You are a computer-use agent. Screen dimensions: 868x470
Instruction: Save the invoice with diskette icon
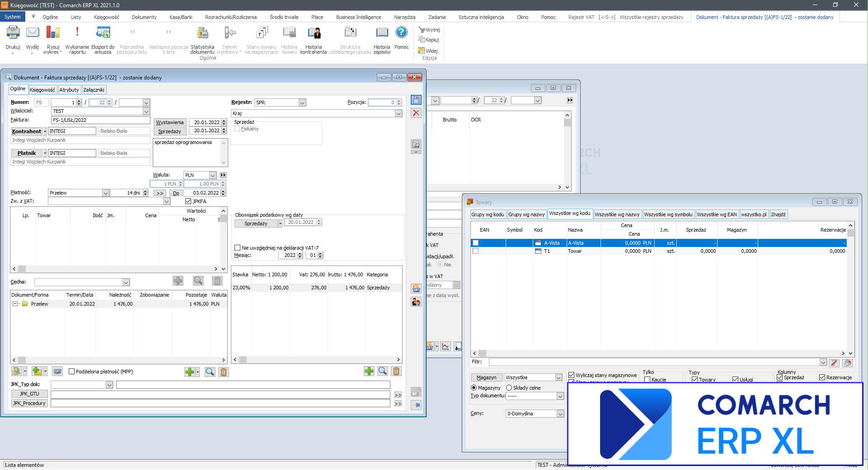click(x=416, y=100)
